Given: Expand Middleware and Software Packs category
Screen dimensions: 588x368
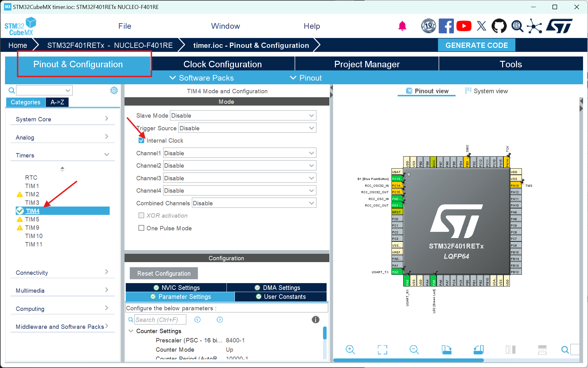Looking at the screenshot, I should (62, 327).
